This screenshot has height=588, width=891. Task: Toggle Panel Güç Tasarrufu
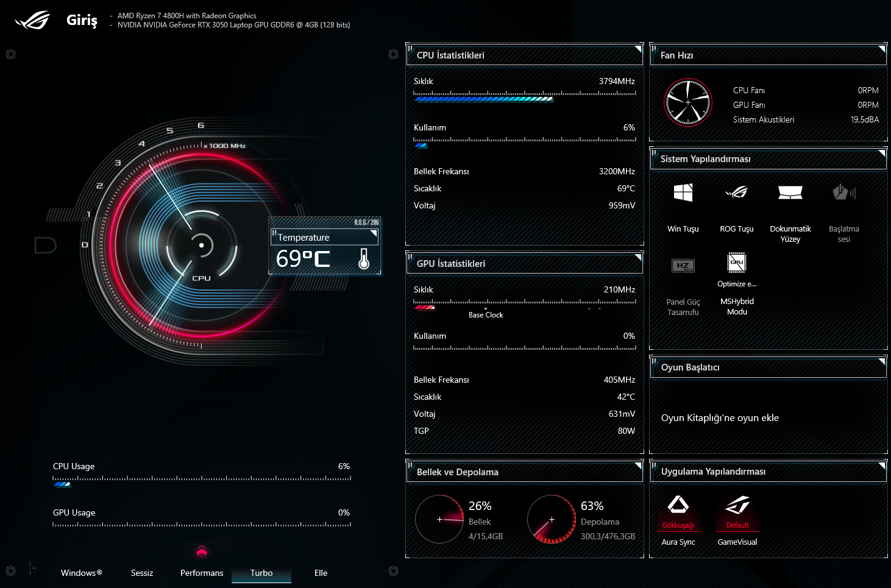(683, 266)
